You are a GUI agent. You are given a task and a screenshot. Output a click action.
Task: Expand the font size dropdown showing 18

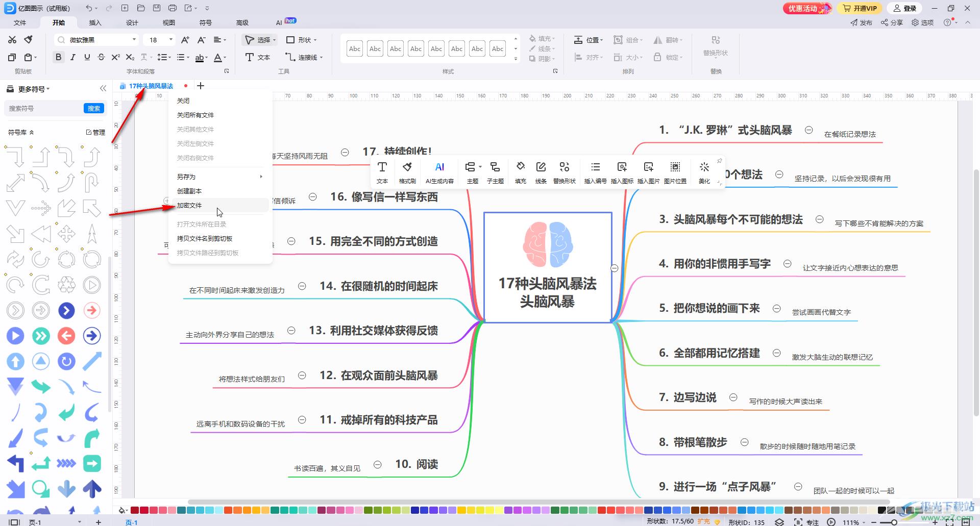[x=171, y=40]
